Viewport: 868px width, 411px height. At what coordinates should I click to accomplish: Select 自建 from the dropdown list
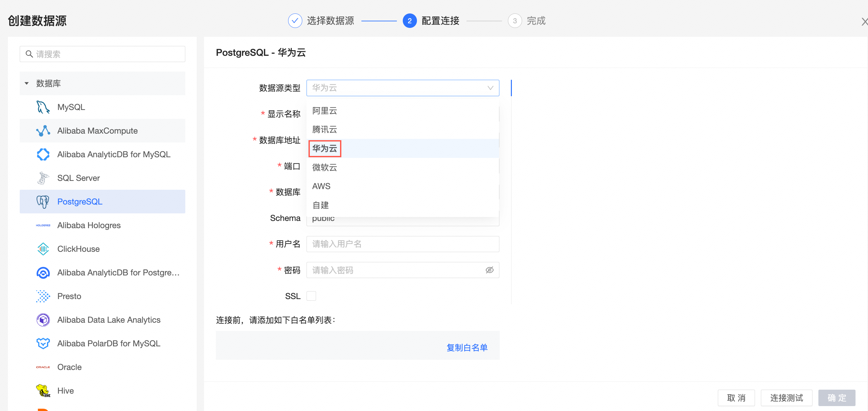click(x=403, y=205)
